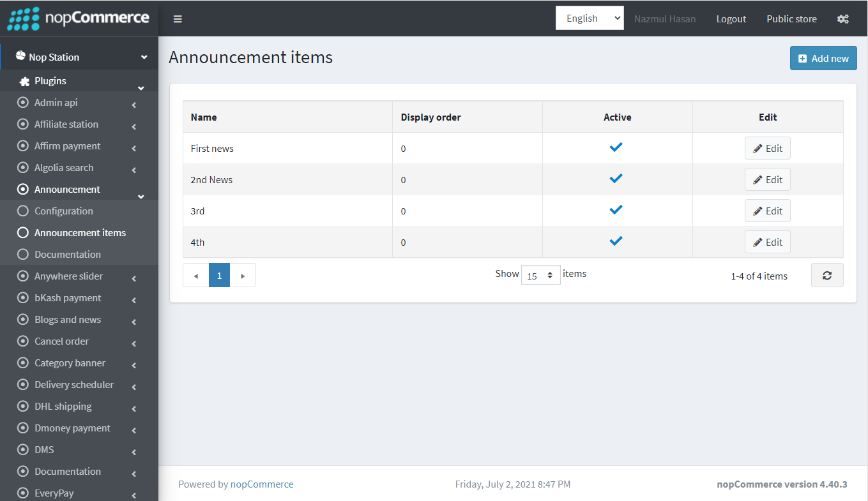Image resolution: width=868 pixels, height=501 pixels.
Task: Click the Add new button
Action: [x=823, y=58]
